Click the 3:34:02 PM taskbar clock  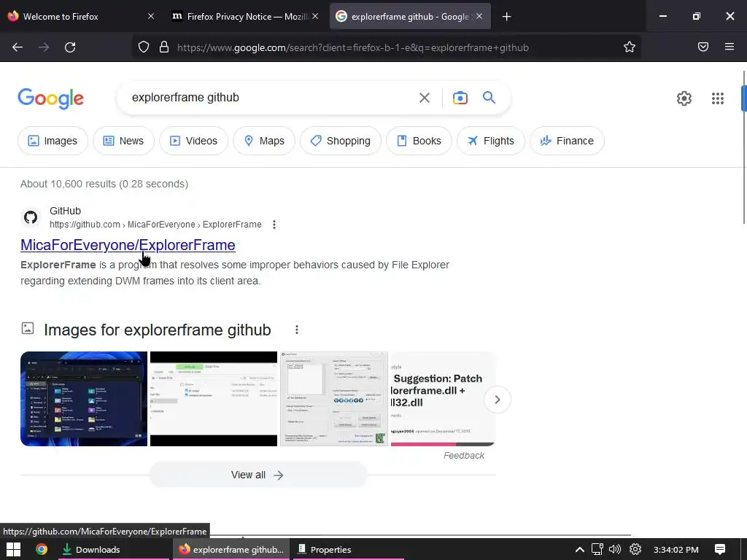[676, 550]
